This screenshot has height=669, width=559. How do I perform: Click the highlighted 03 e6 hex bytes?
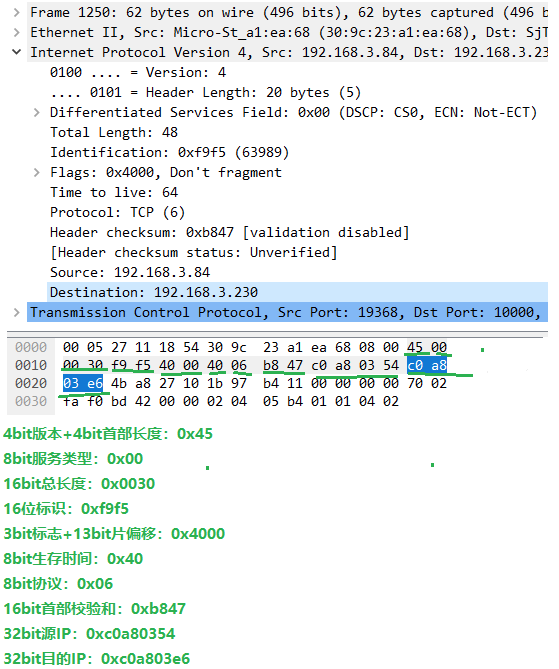(x=83, y=383)
